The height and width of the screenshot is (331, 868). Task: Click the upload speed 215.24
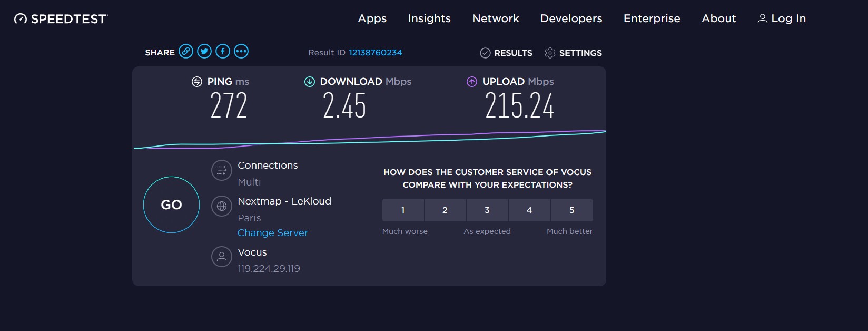pos(519,105)
